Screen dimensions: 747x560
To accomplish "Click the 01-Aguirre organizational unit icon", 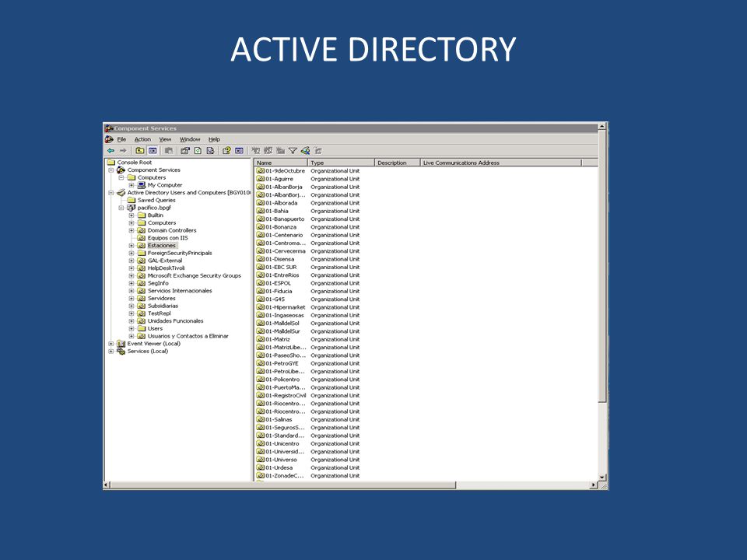I will (260, 179).
